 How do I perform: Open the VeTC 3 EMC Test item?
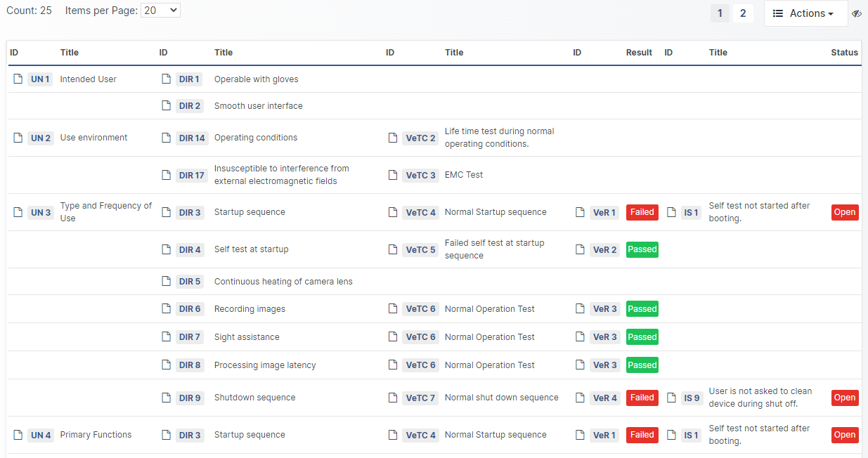coord(420,175)
